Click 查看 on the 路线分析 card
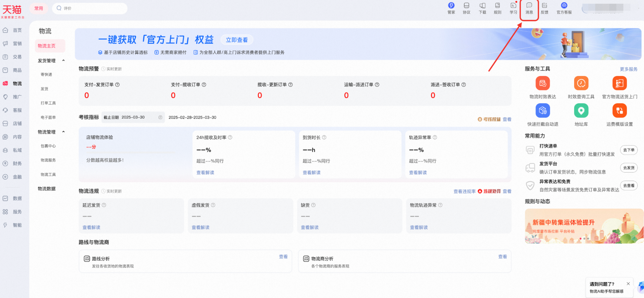 point(283,257)
